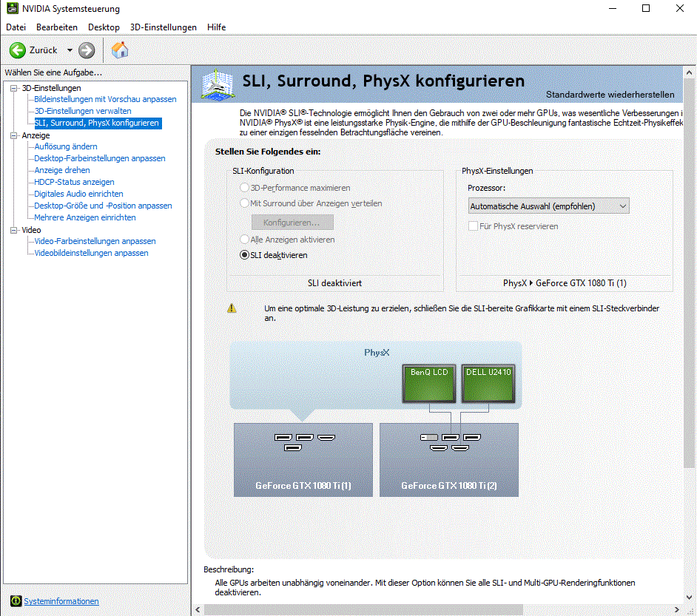This screenshot has width=697, height=616.
Task: Click the green Zurück back arrow icon
Action: pyautogui.click(x=18, y=50)
